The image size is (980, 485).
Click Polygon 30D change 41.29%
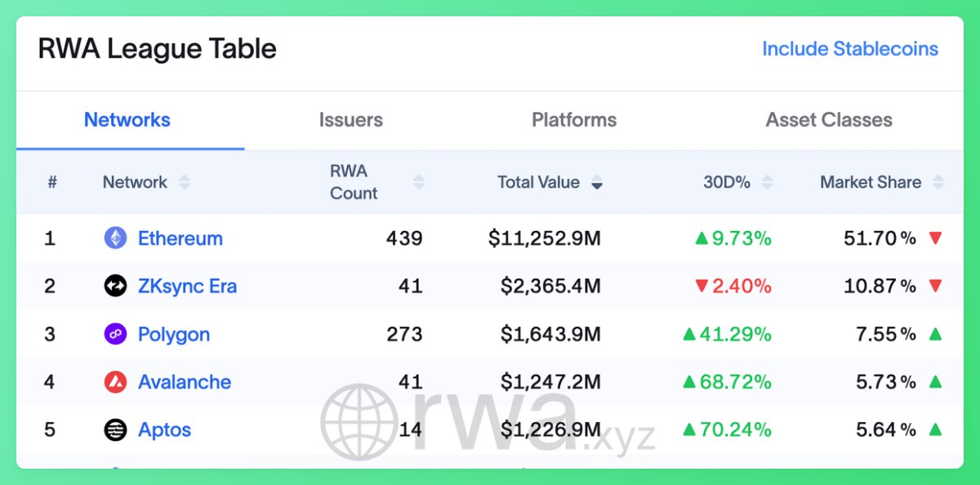tap(727, 334)
